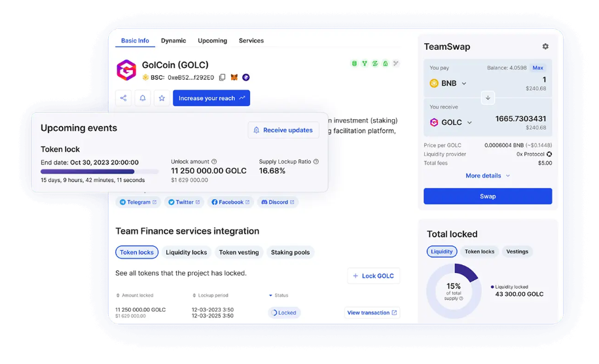The image size is (599, 364).
Task: Select the Token locks services pill
Action: tap(137, 252)
